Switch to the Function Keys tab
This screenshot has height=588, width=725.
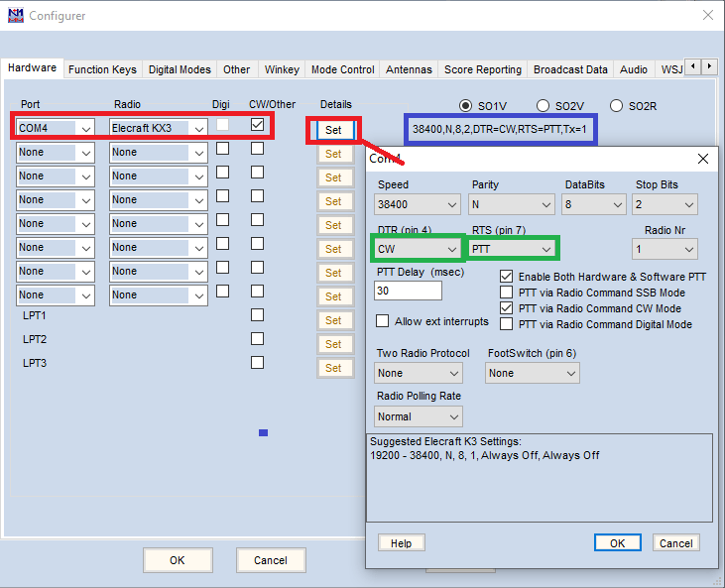point(102,69)
